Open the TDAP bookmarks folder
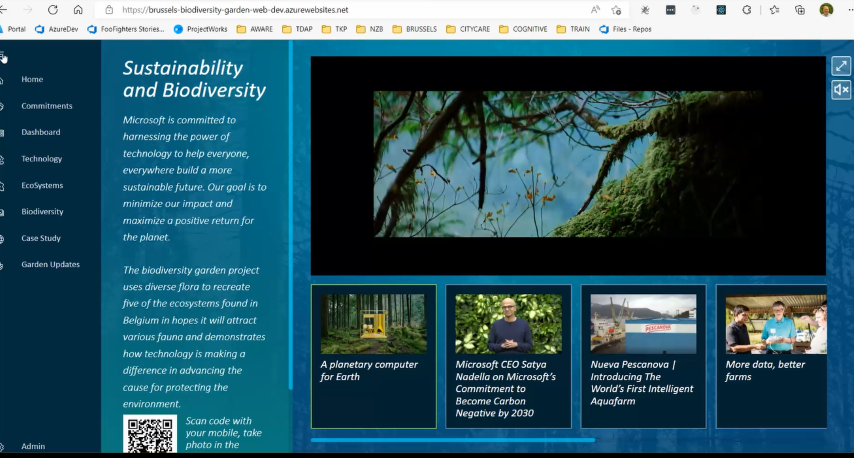Viewport: 854px width, 458px height. (297, 29)
